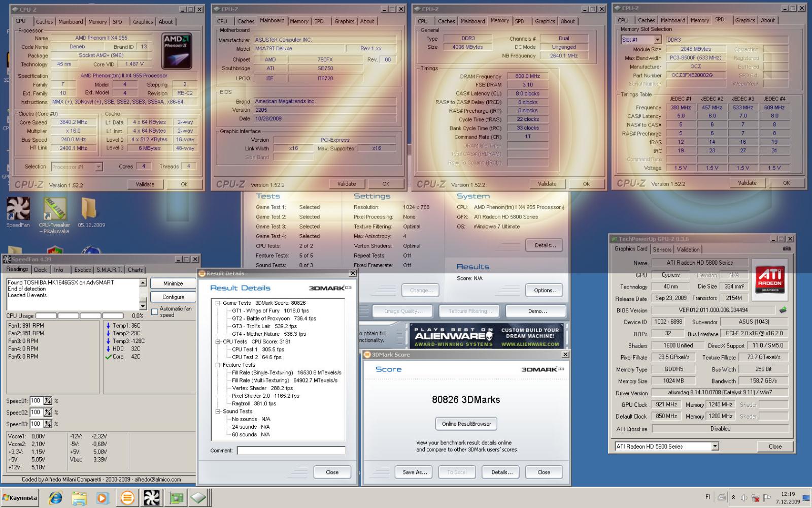Open the SpeedFan Charts tab
This screenshot has height=508, width=812.
[x=135, y=270]
